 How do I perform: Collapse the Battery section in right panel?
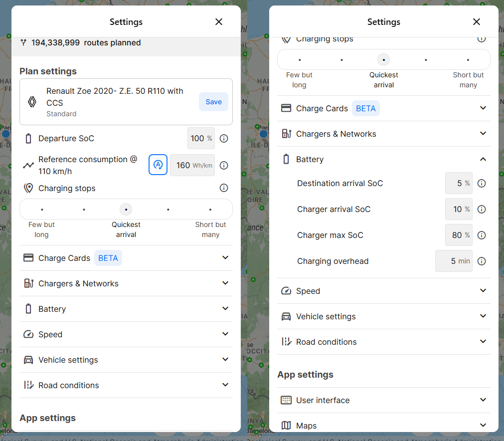coord(384,159)
